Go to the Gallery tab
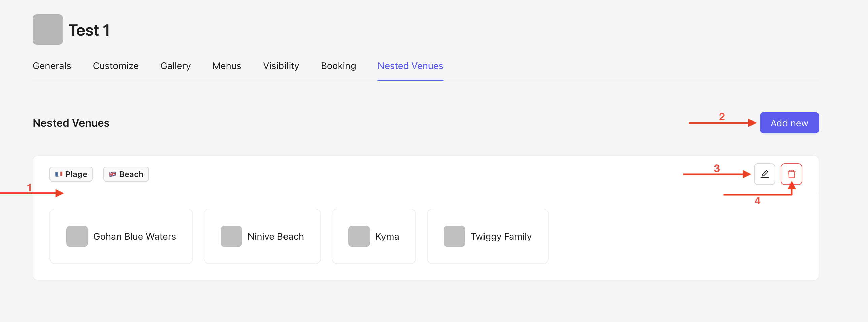The width and height of the screenshot is (868, 322). click(175, 66)
